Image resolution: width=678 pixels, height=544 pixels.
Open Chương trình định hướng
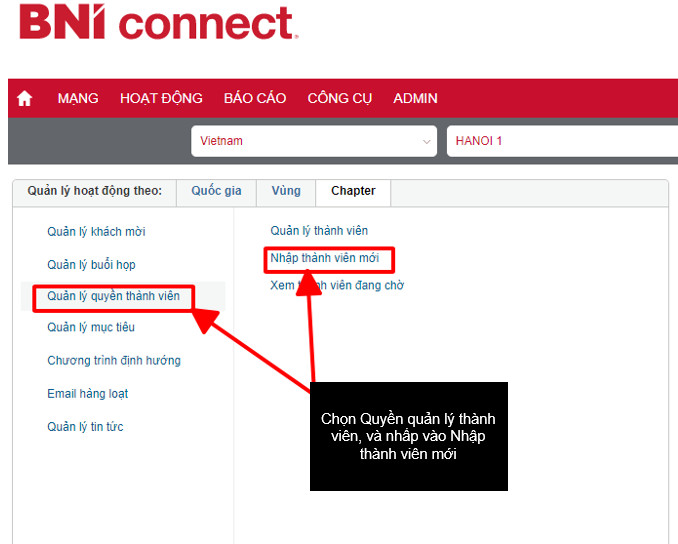click(114, 360)
